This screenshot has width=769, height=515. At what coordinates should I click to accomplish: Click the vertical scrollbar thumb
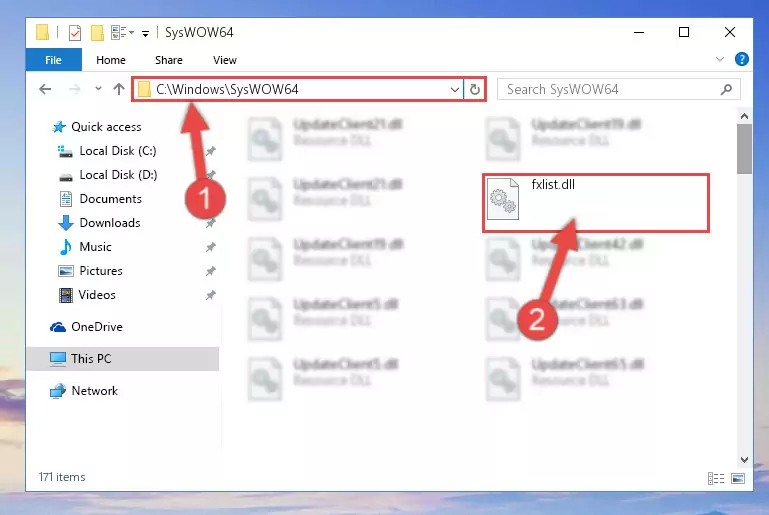click(x=744, y=149)
